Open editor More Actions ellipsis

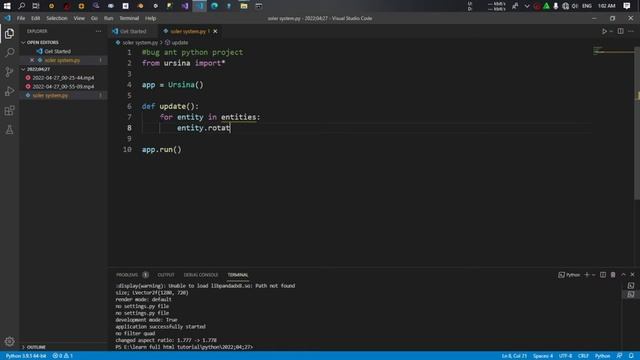pos(631,31)
